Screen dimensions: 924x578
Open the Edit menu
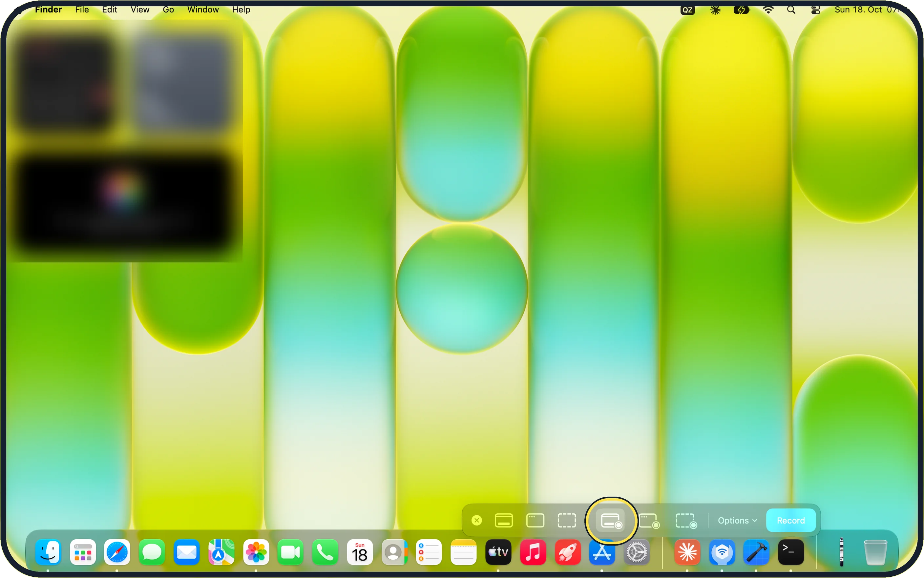pyautogui.click(x=109, y=10)
